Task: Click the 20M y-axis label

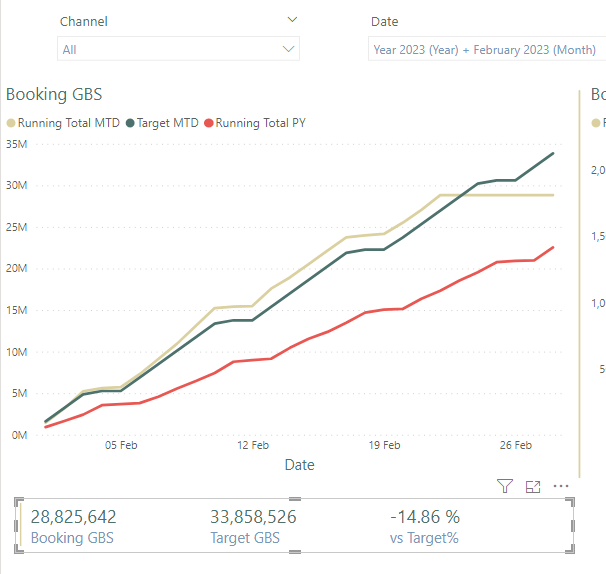Action: [17, 268]
